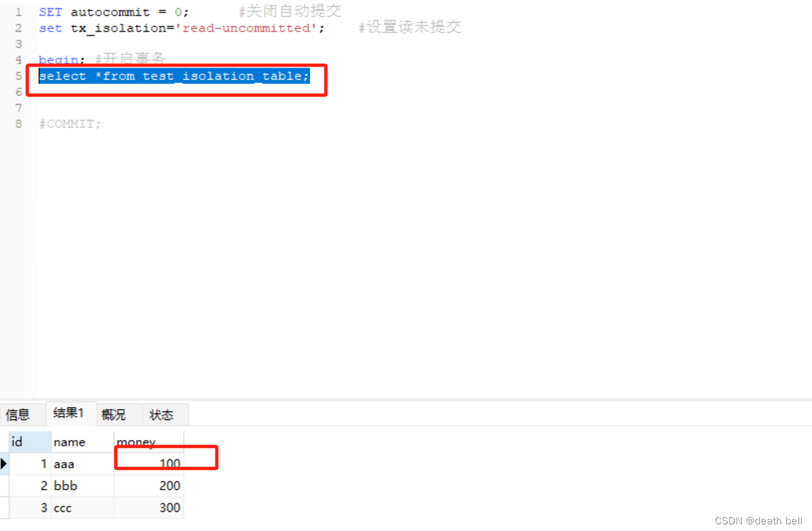812x531 pixels.
Task: Click the id column header
Action: 30,442
